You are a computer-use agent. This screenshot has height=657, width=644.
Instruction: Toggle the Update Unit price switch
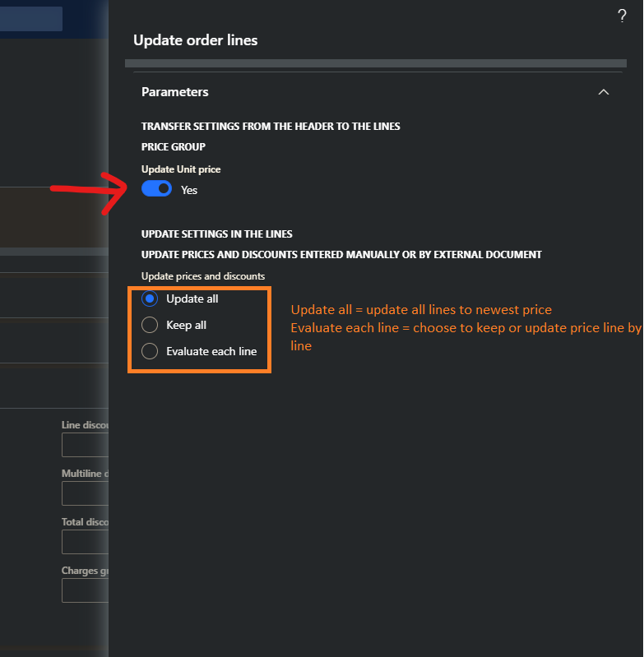(x=157, y=189)
